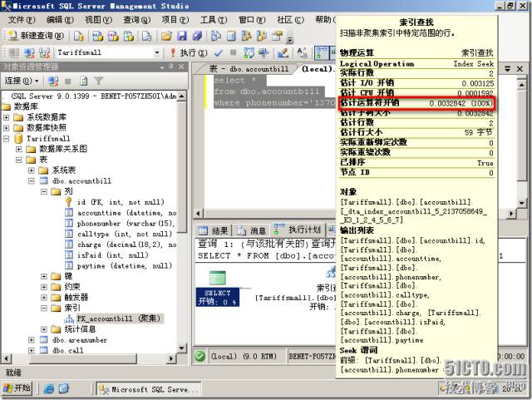
Task: Collapse the 索引 indexes folder
Action: pos(44,308)
